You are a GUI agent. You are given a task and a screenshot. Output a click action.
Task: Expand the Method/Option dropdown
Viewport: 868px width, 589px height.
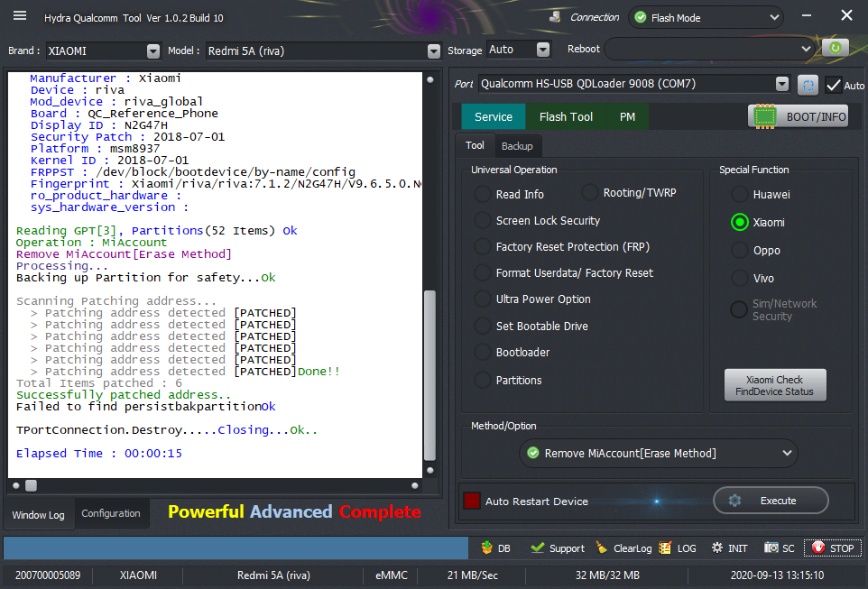coord(787,453)
